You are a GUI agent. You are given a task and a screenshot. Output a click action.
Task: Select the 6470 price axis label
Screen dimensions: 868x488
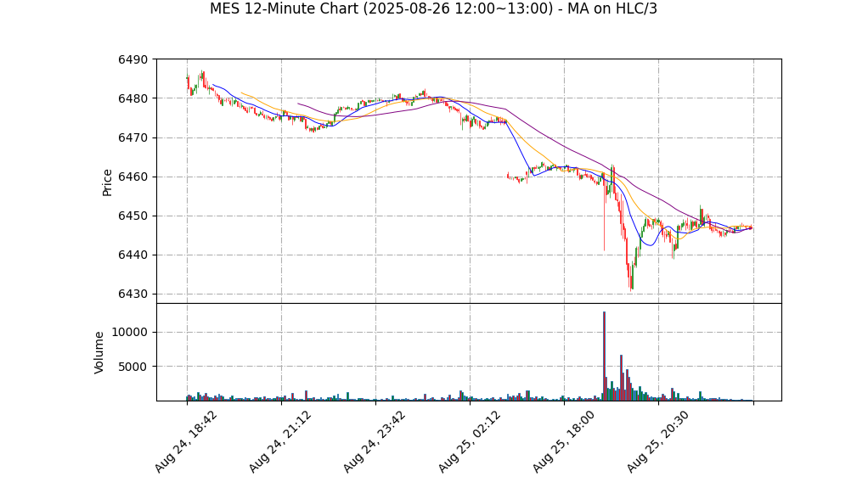click(132, 137)
